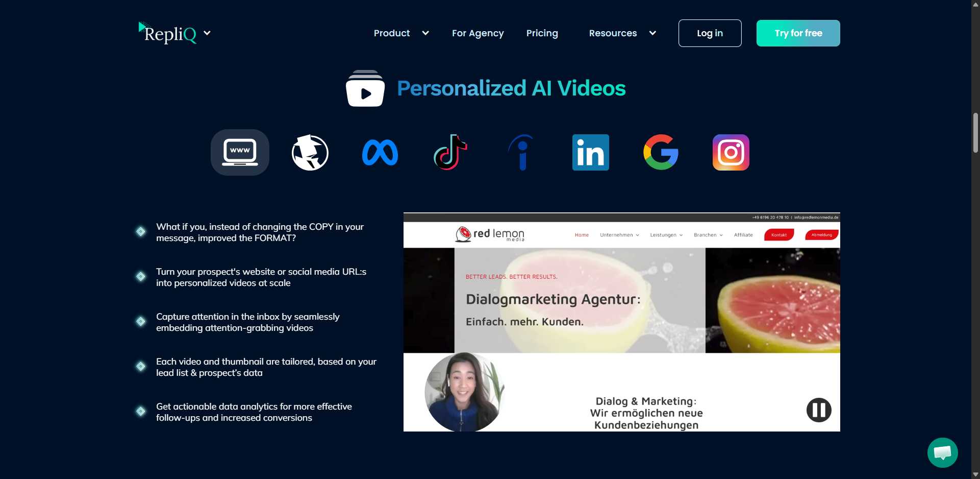Click the diamond bullet beside 'Capture attention'
Viewport: 980px width, 479px height.
141,322
